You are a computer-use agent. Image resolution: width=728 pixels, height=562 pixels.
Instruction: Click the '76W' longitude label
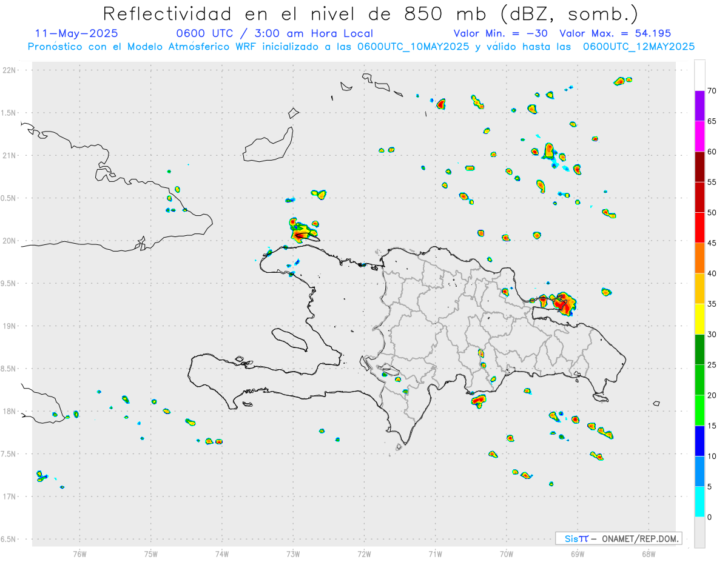(x=79, y=553)
